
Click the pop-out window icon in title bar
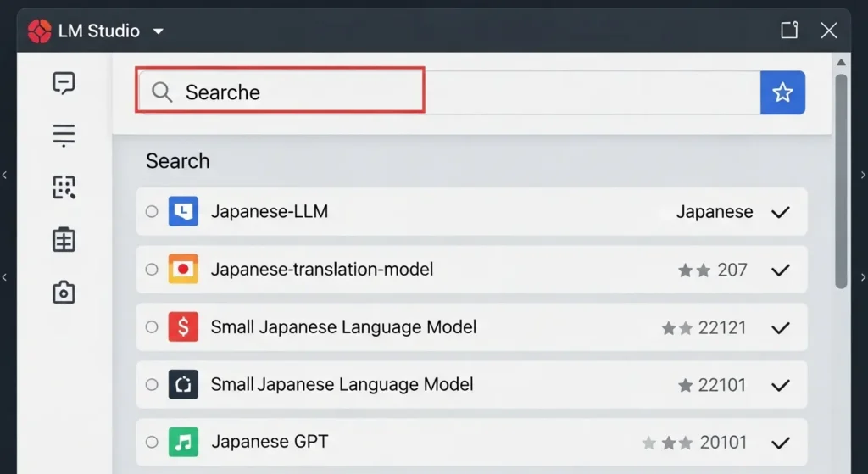[789, 30]
